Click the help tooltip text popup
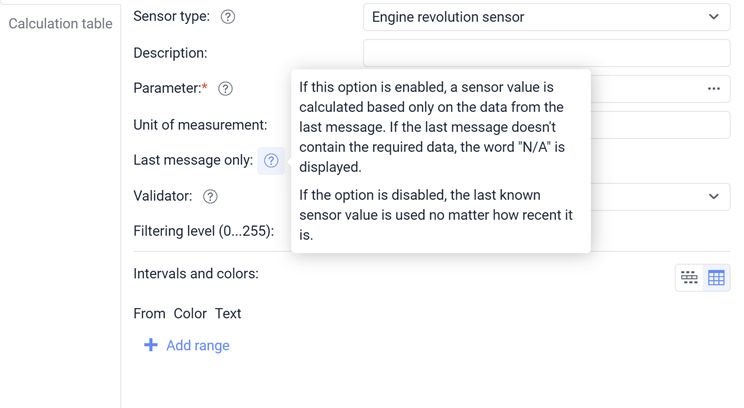Screen dimensions: 744x408 (440, 160)
